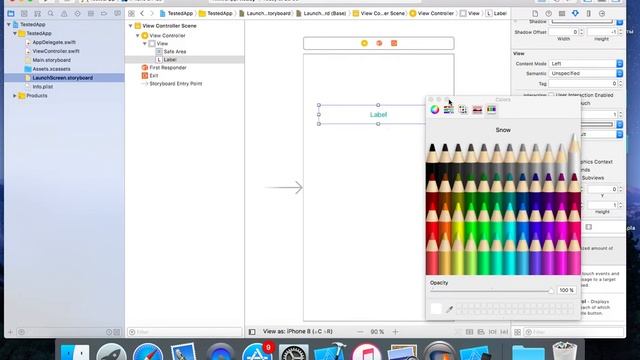Select AppDelegate.swift file
This screenshot has height=360, width=640.
(x=54, y=42)
